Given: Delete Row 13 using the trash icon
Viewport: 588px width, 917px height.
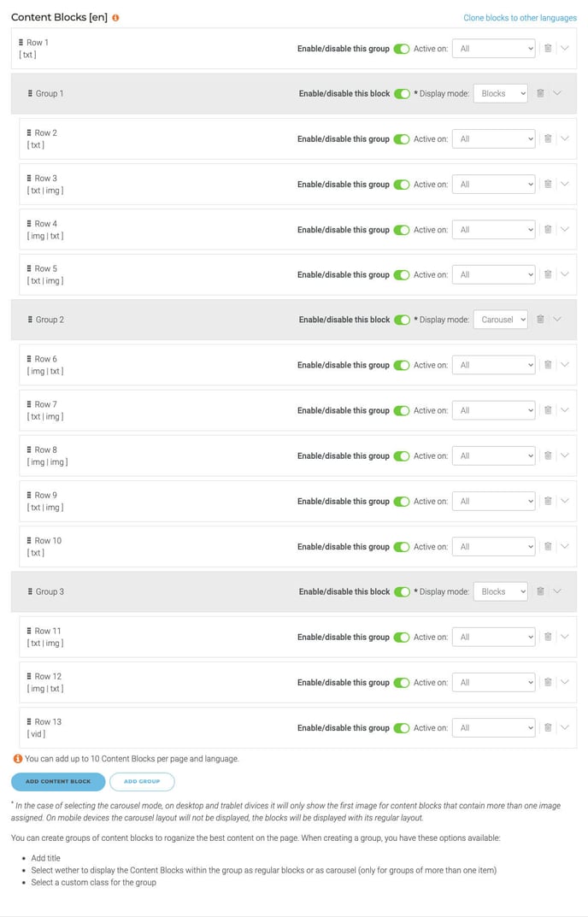Looking at the screenshot, I should click(548, 727).
